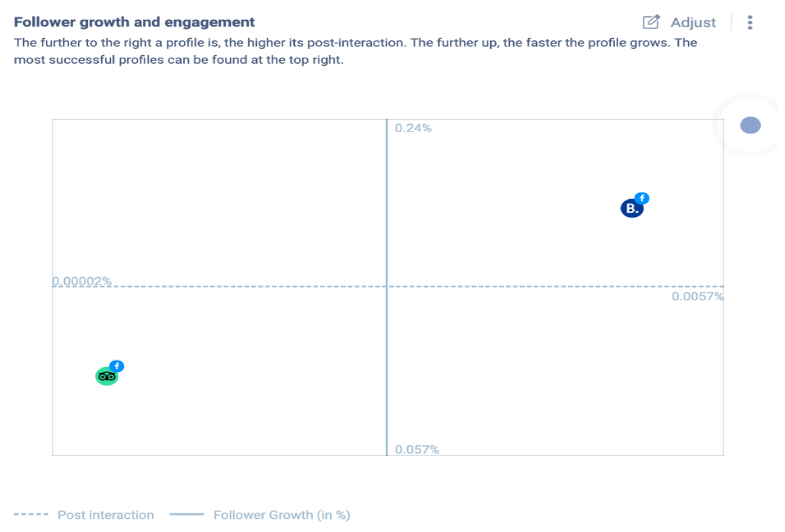785x532 pixels.
Task: Click the 0.24% top axis label
Action: tap(413, 128)
